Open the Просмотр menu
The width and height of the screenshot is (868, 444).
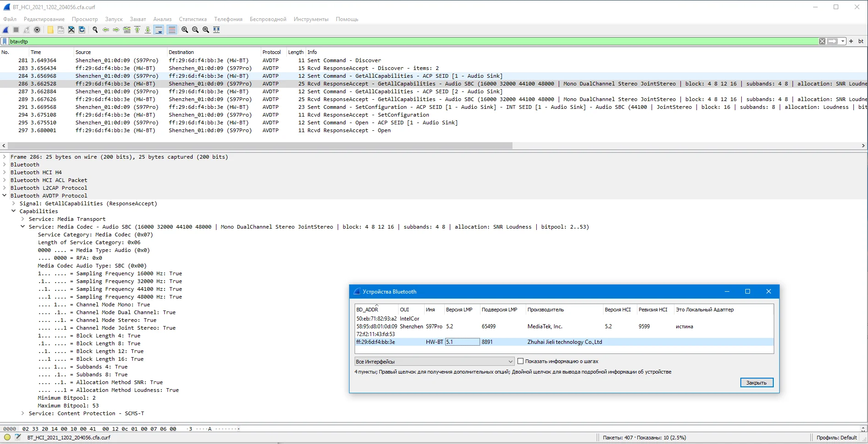pos(85,19)
